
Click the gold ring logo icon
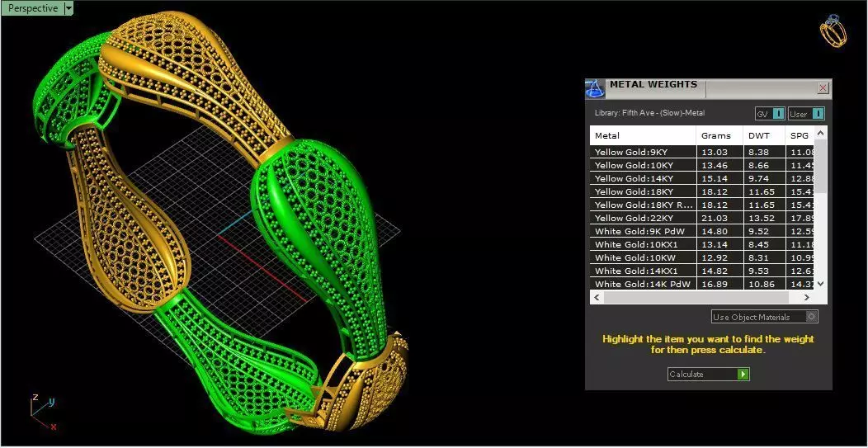[x=833, y=31]
